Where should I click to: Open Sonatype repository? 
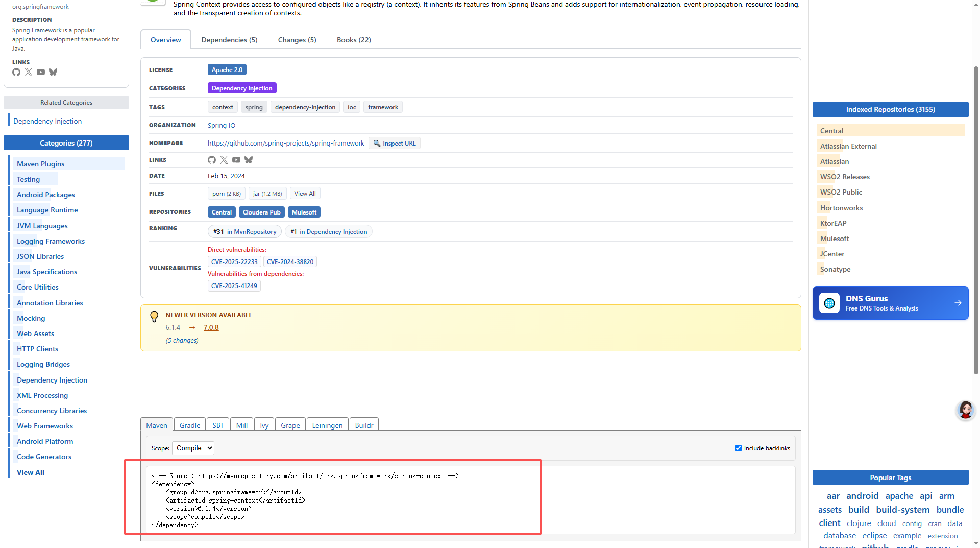point(835,269)
